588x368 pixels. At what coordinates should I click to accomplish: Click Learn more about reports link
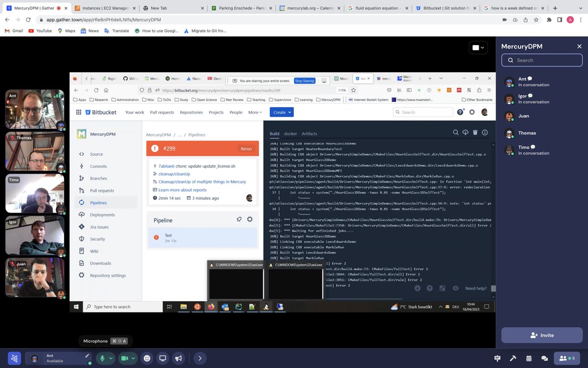[182, 190]
